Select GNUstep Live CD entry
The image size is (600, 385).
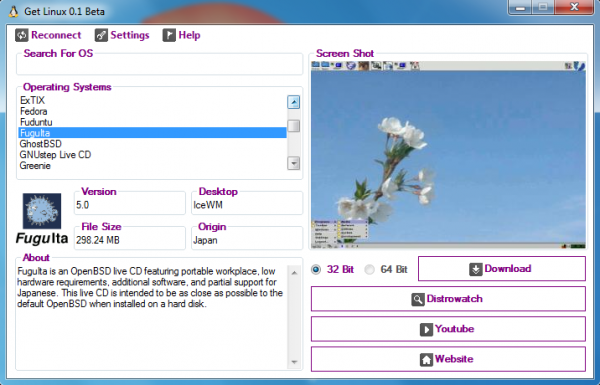pyautogui.click(x=153, y=155)
